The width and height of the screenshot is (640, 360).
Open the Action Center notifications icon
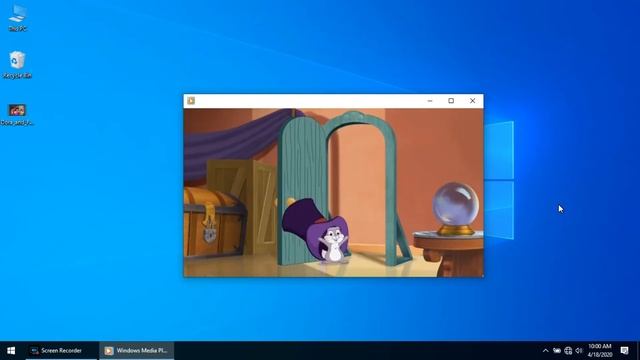624,351
